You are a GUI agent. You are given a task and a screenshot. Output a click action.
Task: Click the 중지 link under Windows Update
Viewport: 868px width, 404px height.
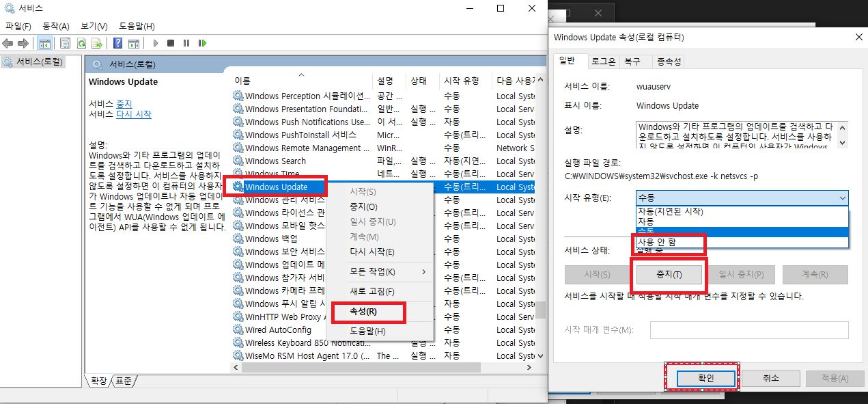(x=124, y=104)
